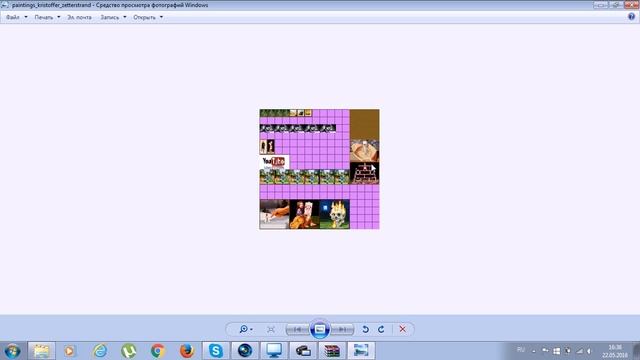
Task: Open uTorrent from the taskbar
Action: point(129,351)
